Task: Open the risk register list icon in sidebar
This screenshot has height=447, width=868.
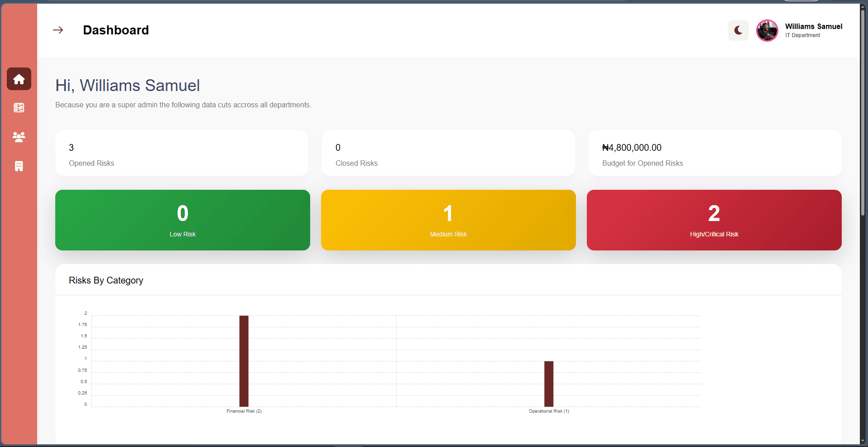Action: 19,108
